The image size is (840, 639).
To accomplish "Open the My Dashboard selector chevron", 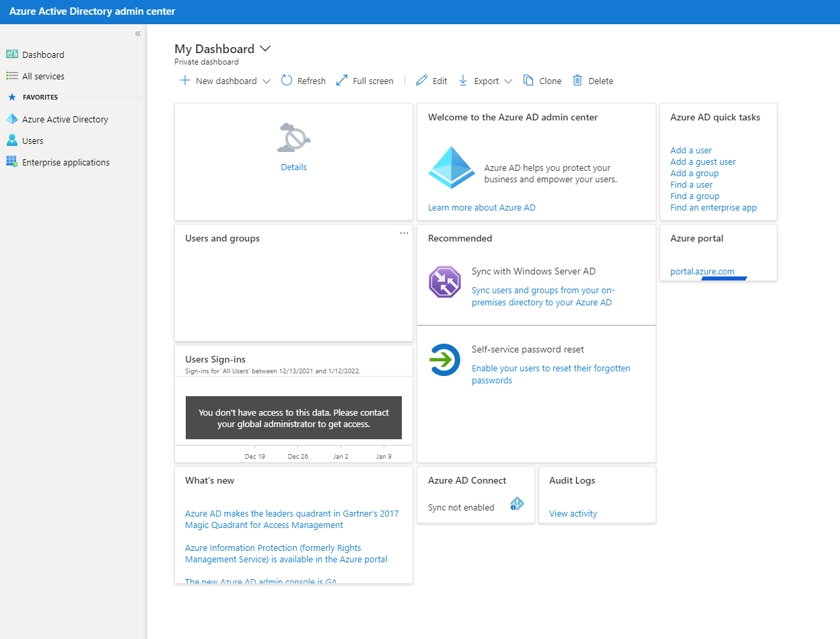I will [x=265, y=48].
